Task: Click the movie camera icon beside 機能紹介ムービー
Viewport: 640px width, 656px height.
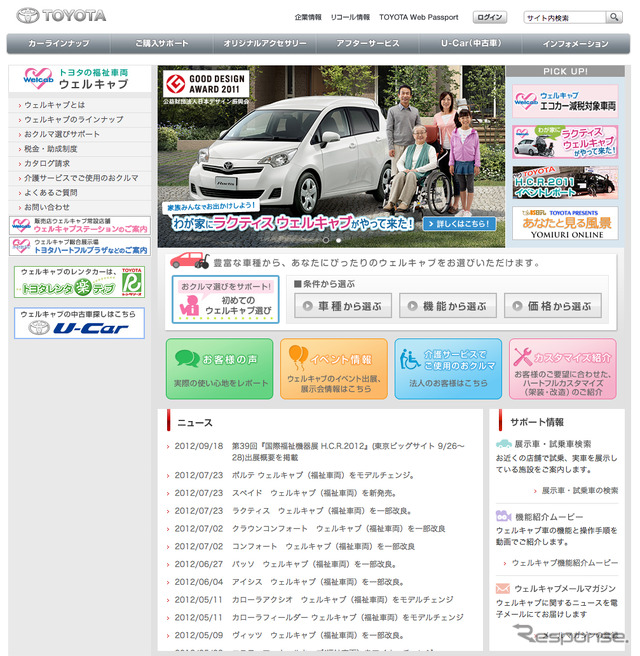Action: coord(504,516)
